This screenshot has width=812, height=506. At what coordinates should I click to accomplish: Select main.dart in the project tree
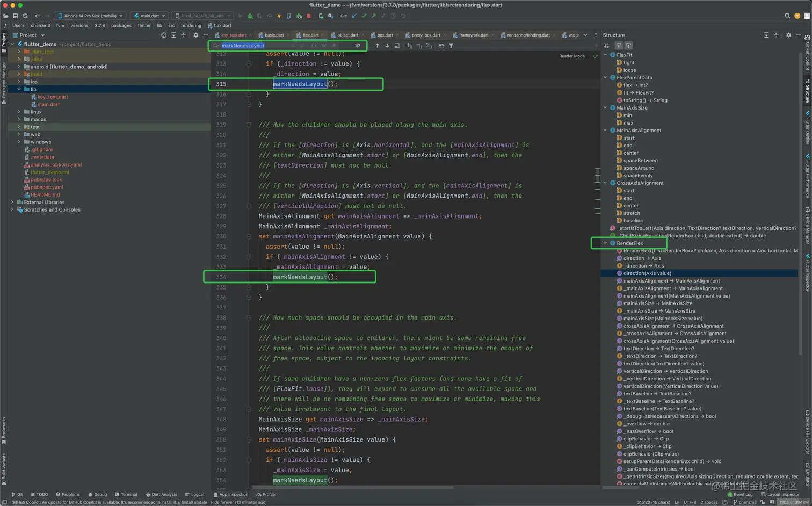[x=48, y=104]
